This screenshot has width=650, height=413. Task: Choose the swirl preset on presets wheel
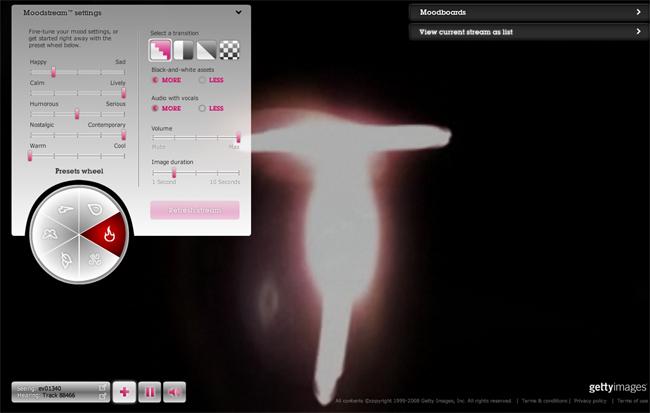95,260
